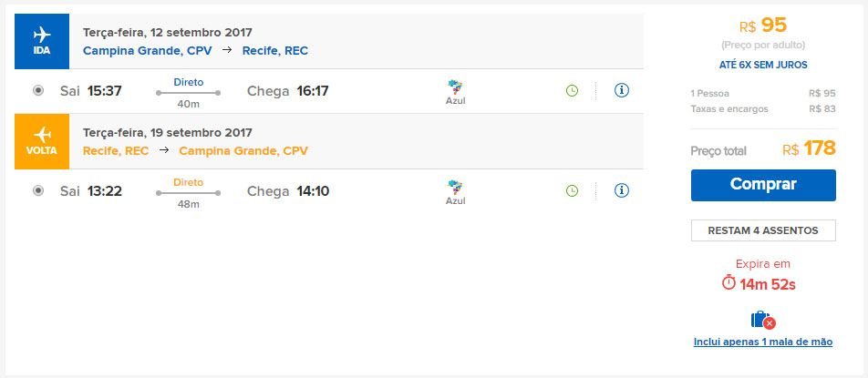
Task: Click the Direto 40m duration line
Action: (x=188, y=92)
